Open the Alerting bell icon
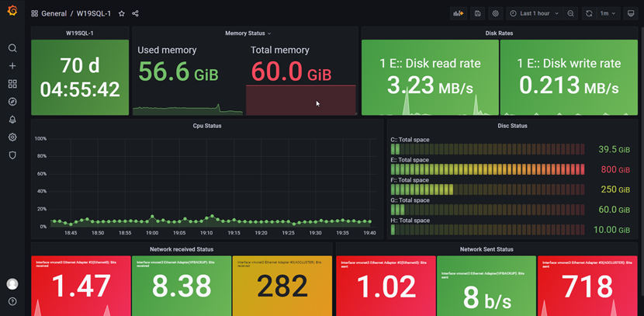This screenshot has width=644, height=316. click(12, 120)
